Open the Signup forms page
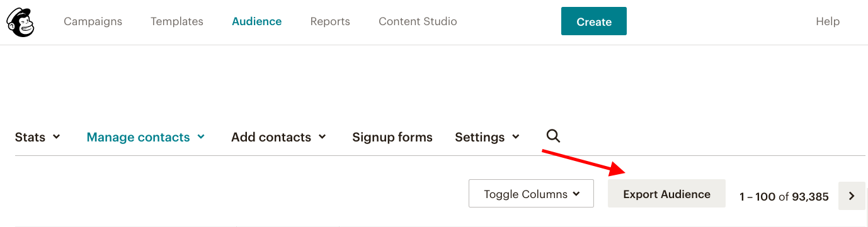The height and width of the screenshot is (227, 868). [392, 137]
